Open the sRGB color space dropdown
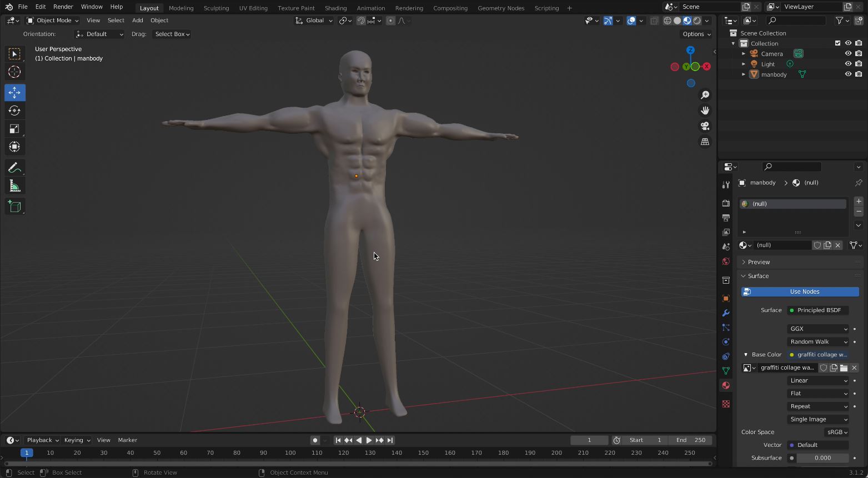This screenshot has height=478, width=868. point(837,432)
